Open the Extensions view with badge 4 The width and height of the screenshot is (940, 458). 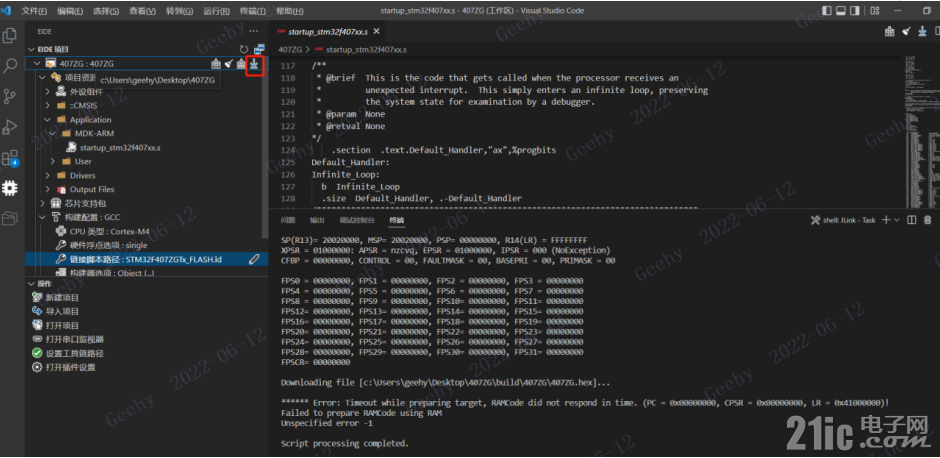(10, 158)
